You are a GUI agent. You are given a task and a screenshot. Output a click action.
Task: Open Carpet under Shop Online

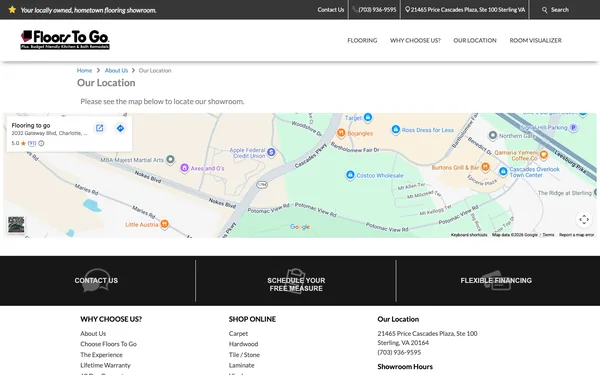tap(238, 334)
